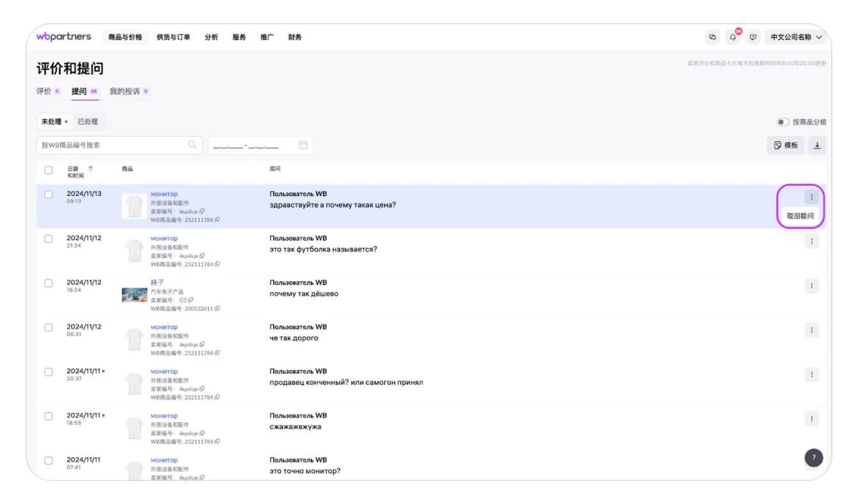This screenshot has width=858, height=504.
Task: Click the chat messages icon in header
Action: coord(712,38)
